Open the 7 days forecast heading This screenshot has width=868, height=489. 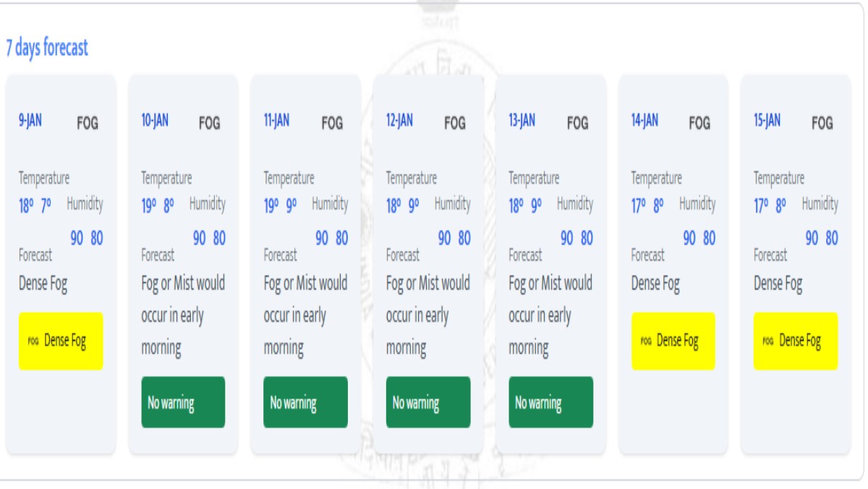click(47, 48)
